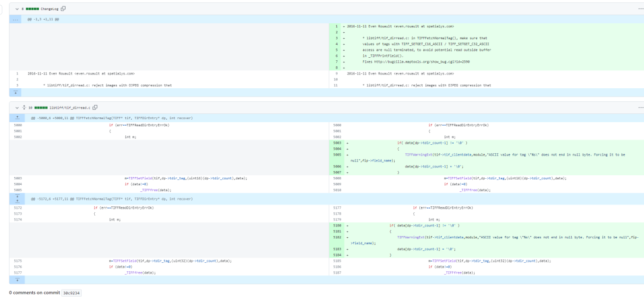Open the ChangeLog file options menu
This screenshot has width=644, height=298.
pos(640,8)
